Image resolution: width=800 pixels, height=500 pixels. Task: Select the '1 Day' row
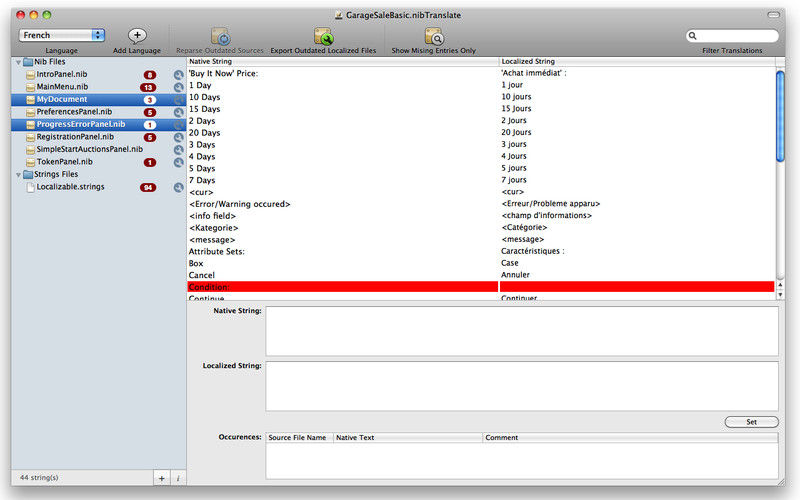481,85
